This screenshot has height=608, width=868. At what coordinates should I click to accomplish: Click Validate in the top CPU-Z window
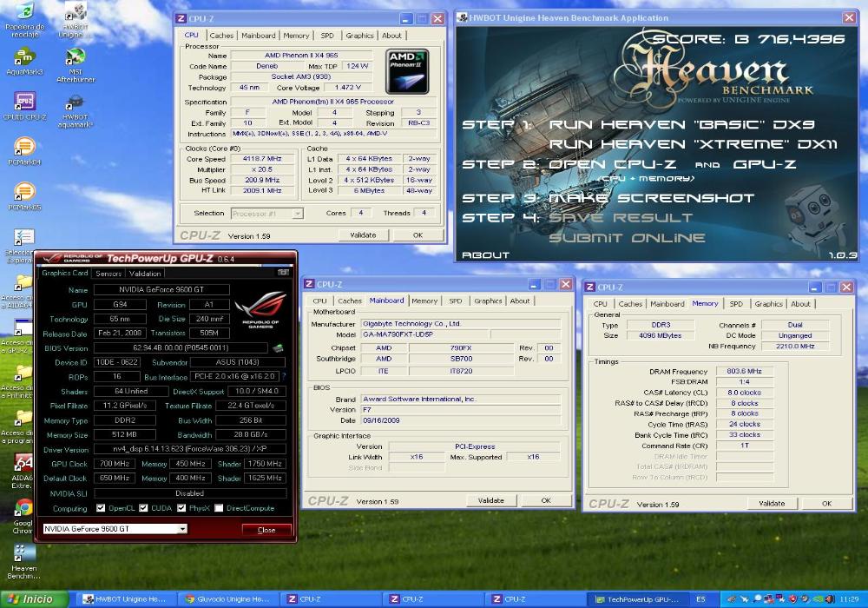tap(363, 235)
